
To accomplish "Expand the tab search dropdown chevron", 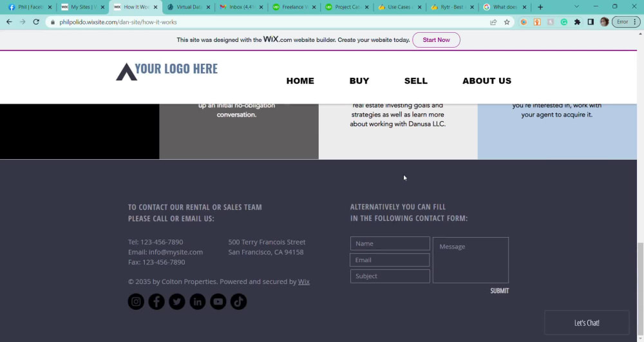I will click(576, 6).
